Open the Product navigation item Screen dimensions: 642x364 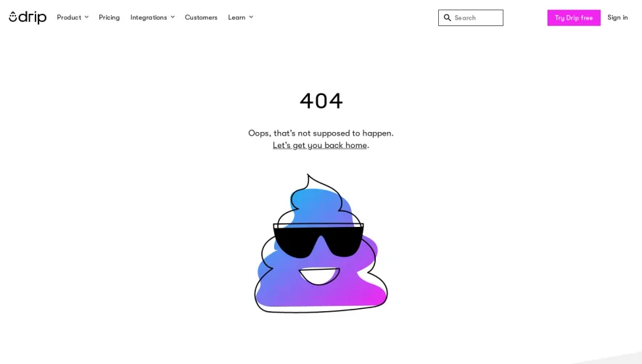69,17
